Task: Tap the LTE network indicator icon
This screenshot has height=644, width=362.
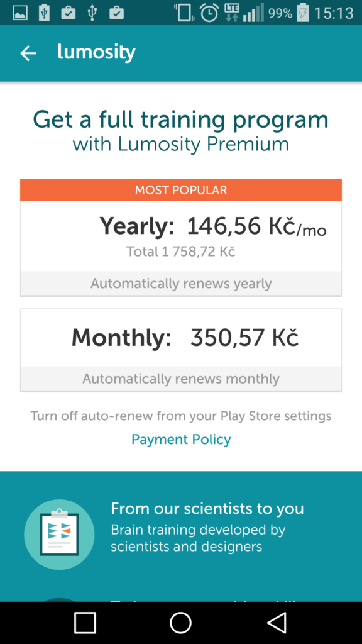Action: pos(232,13)
